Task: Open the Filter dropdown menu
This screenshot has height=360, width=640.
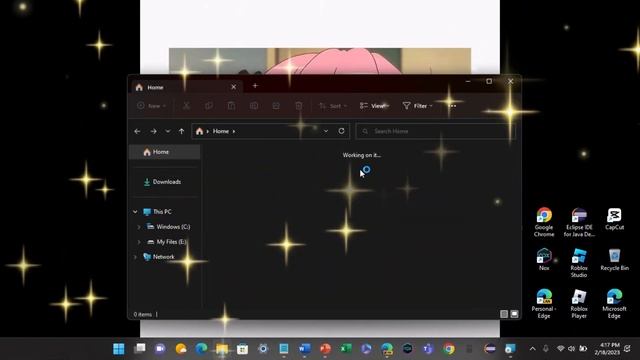Action: tap(417, 106)
